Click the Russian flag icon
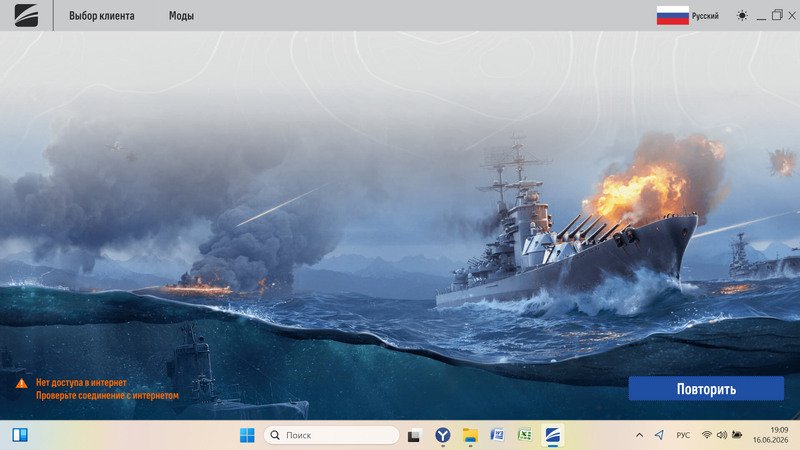Viewport: 800px width, 450px height. (x=672, y=15)
